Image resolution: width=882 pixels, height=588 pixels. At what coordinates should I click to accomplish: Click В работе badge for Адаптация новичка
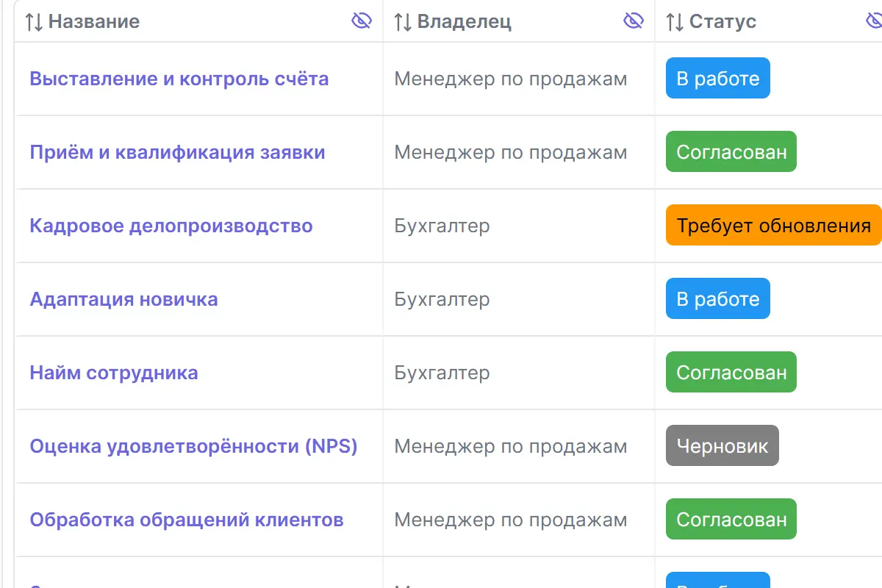[x=718, y=298]
